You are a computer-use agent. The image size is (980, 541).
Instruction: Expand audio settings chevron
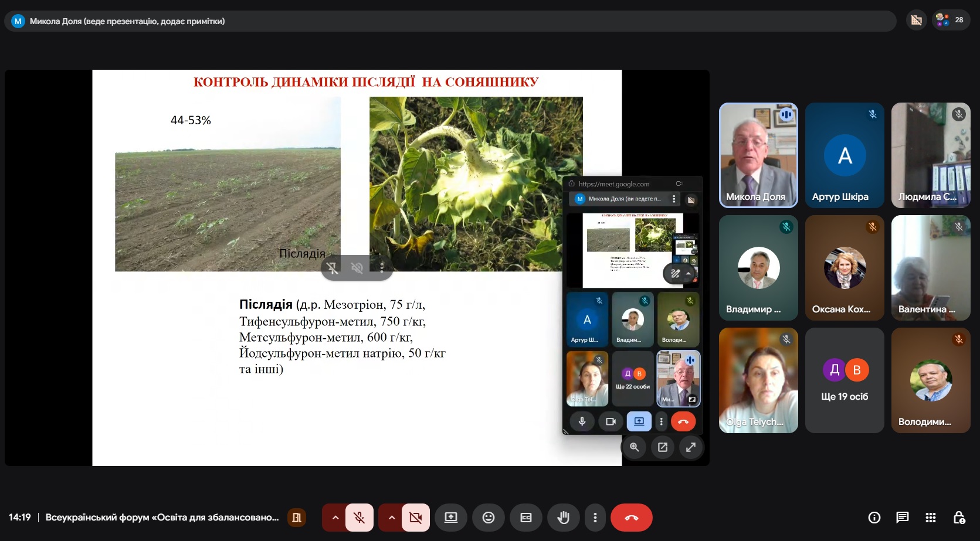click(x=335, y=518)
